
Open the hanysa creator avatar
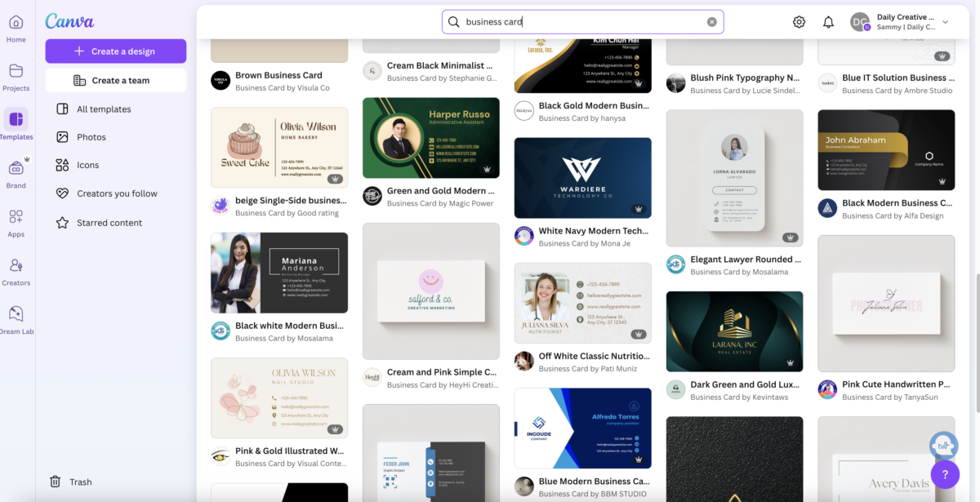click(x=524, y=111)
